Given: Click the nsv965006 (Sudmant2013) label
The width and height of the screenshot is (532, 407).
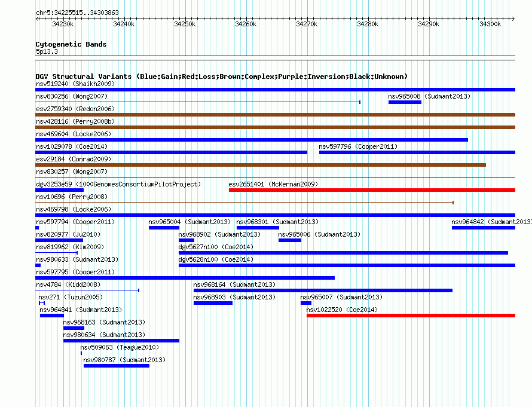Looking at the screenshot, I should [319, 234].
